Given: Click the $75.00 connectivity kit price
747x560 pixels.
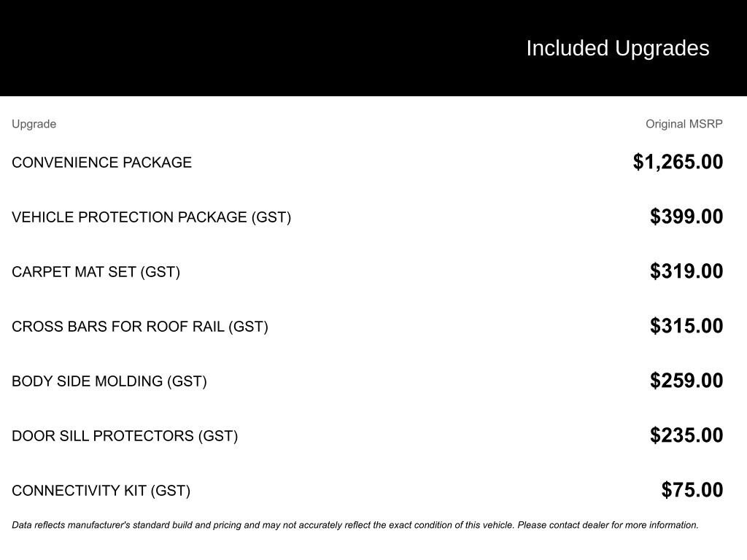Looking at the screenshot, I should (692, 490).
